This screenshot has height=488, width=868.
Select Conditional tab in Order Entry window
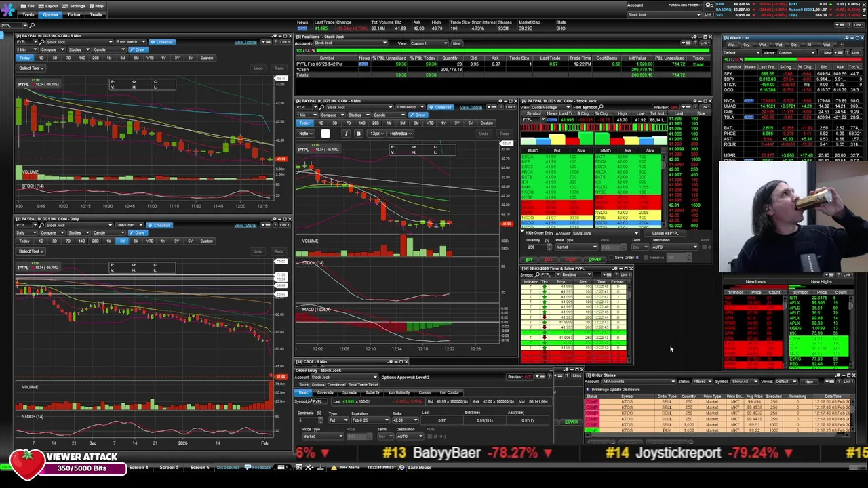tap(336, 384)
